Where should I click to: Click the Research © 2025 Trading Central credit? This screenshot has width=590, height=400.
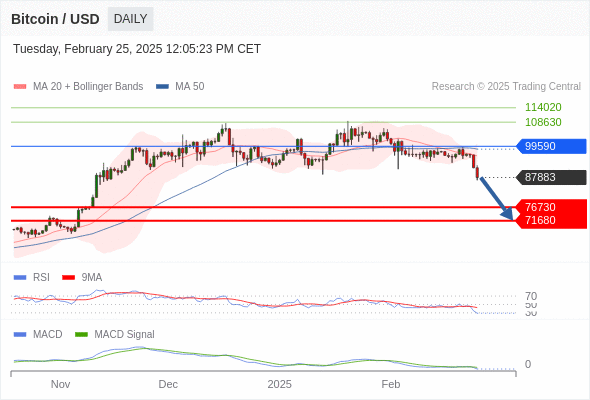tap(506, 87)
